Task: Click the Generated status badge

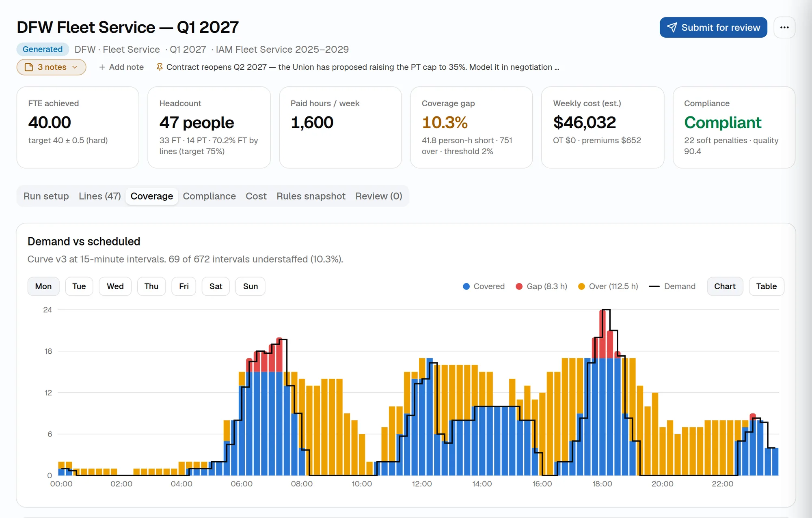Action: (43, 49)
